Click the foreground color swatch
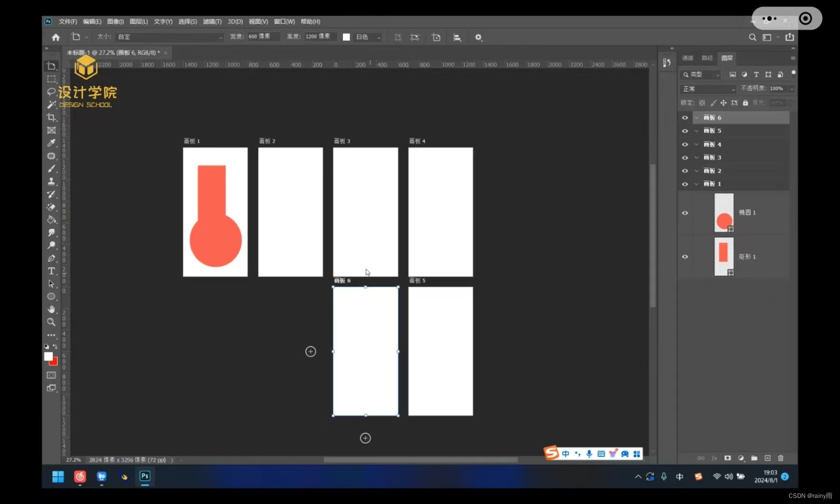840x504 pixels. click(x=48, y=357)
